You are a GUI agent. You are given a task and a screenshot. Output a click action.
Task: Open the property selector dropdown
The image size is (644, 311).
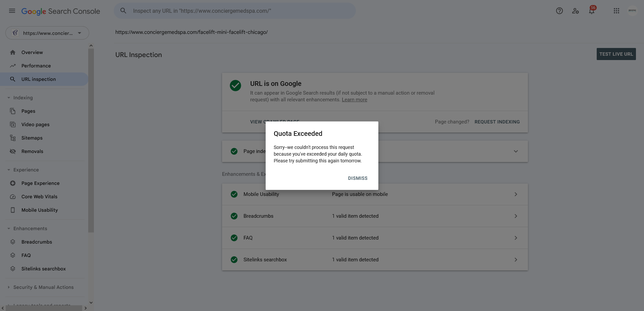[x=47, y=33]
